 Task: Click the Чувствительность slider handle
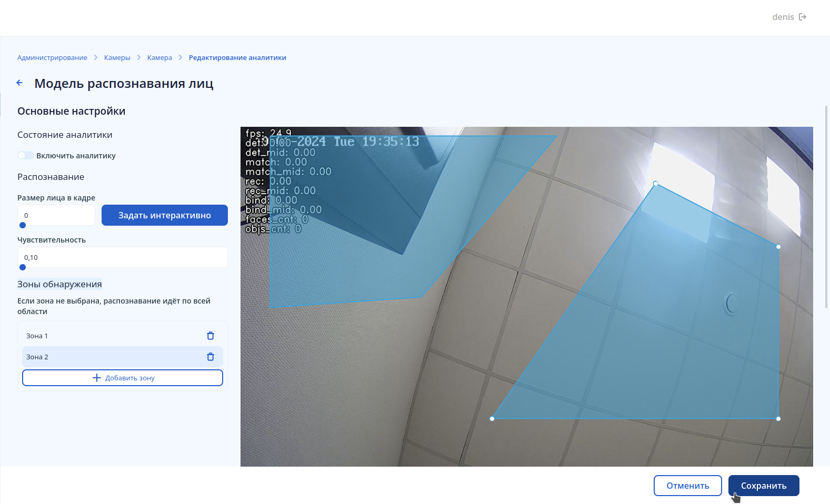(23, 267)
